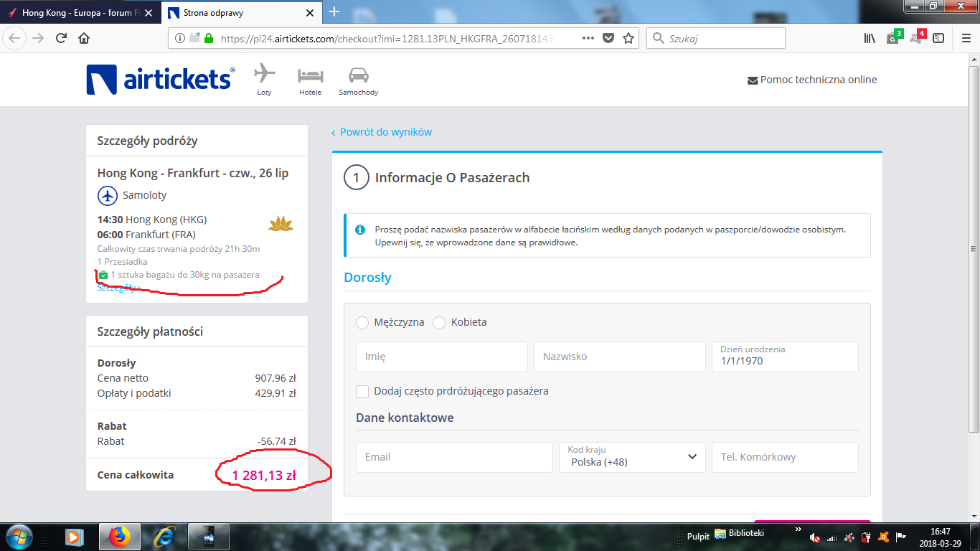Reload the page with the refresh icon
Screen dimensions: 980x551
tap(61, 39)
